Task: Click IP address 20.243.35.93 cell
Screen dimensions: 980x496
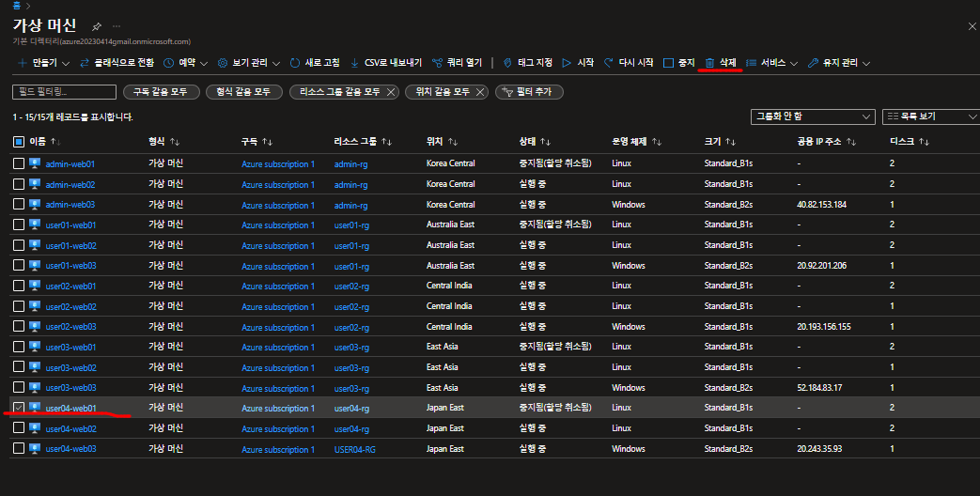Action: (x=819, y=448)
